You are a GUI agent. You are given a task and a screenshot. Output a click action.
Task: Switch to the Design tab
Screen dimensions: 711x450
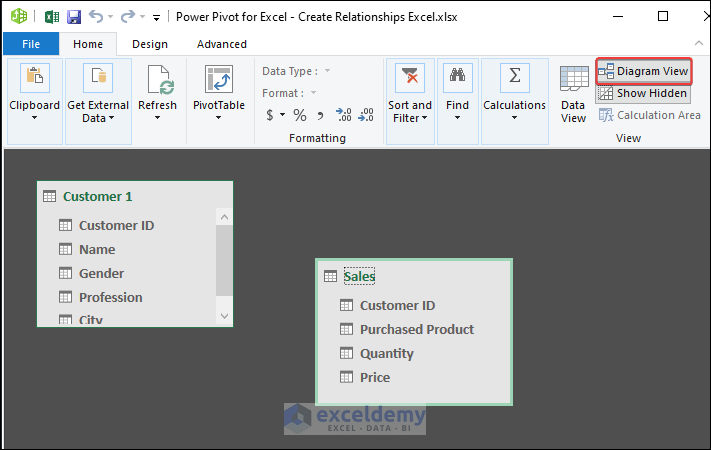150,44
